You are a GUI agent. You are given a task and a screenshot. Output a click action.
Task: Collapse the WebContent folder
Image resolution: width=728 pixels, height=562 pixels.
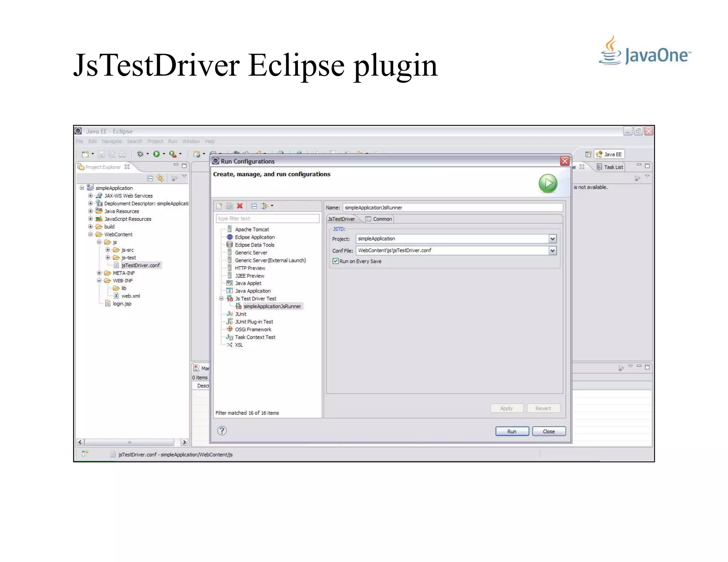point(90,234)
